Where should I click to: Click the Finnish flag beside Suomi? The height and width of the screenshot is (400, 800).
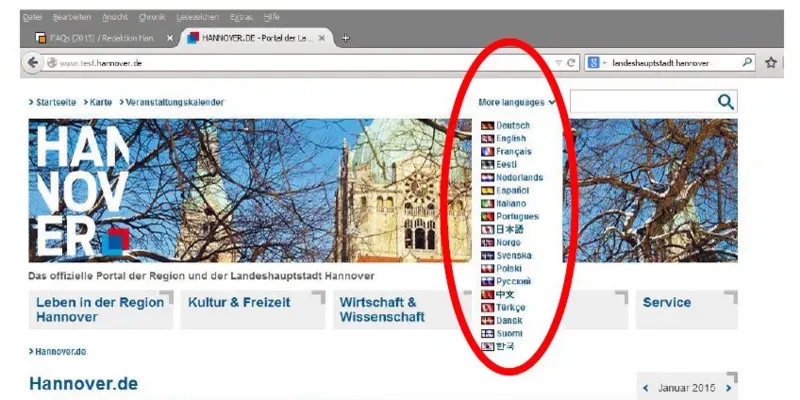[x=488, y=334]
